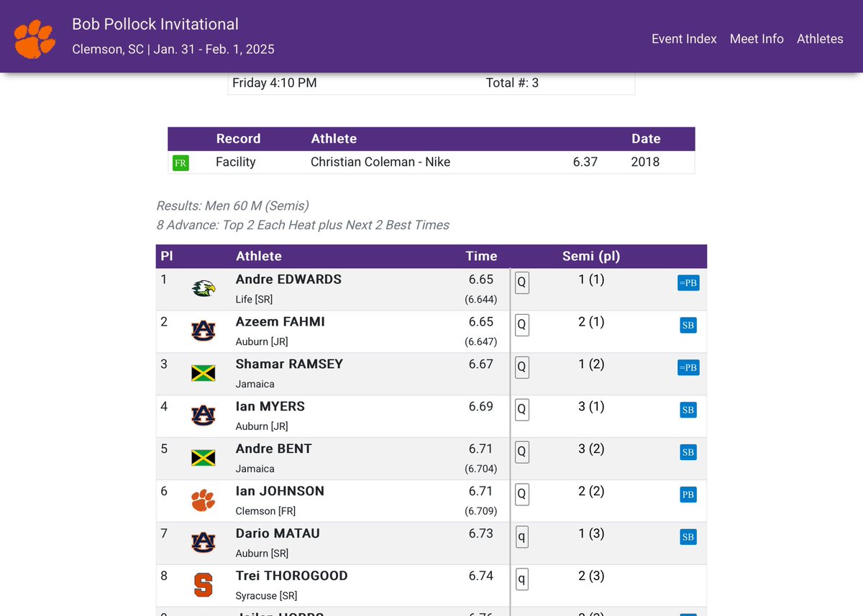Click the Time column header
The height and width of the screenshot is (616, 863).
481,256
